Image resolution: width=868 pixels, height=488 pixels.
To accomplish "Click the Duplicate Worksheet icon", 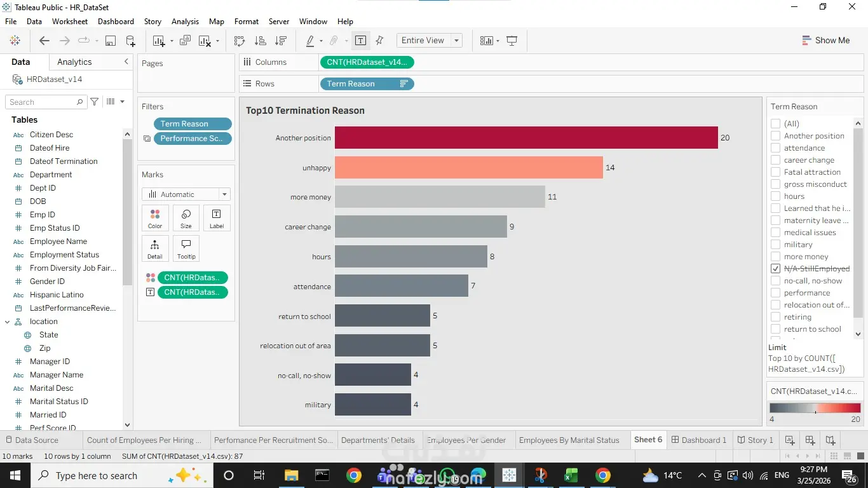I will point(185,41).
